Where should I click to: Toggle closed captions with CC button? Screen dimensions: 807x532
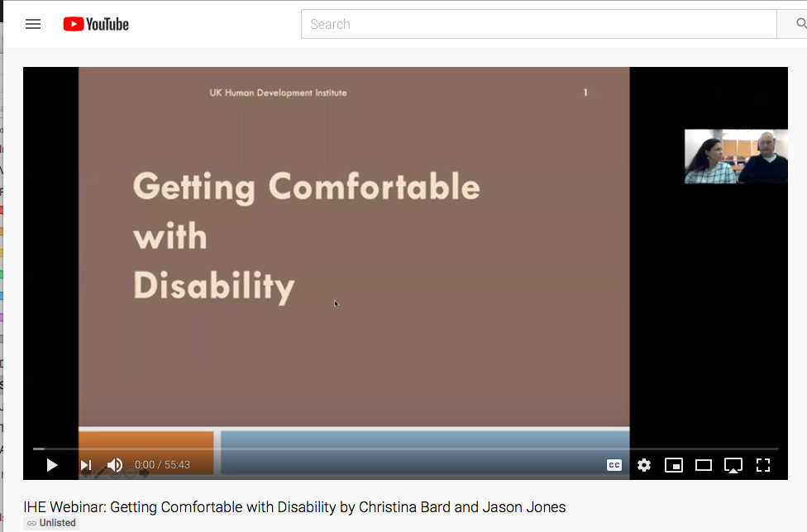pos(614,465)
